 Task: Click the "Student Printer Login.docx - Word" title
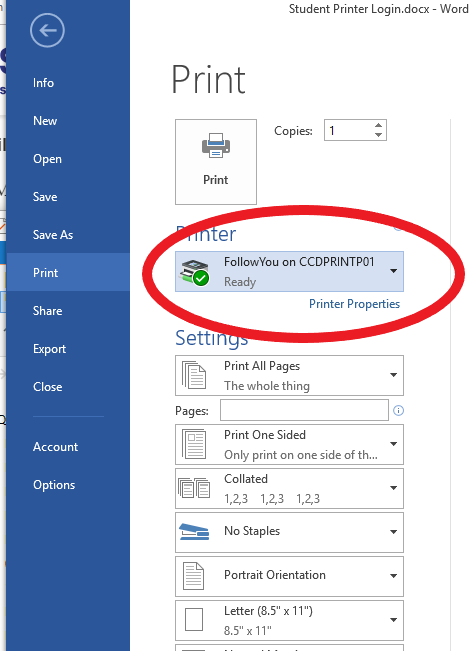378,9
